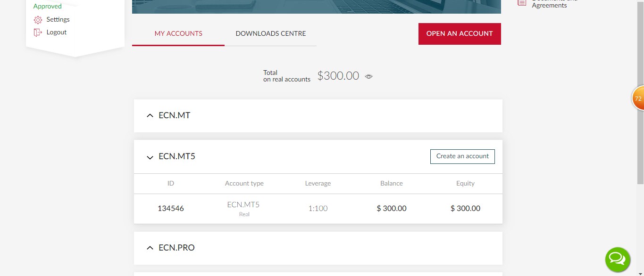The height and width of the screenshot is (276, 644).
Task: Open the Settings gear icon
Action: click(x=38, y=20)
